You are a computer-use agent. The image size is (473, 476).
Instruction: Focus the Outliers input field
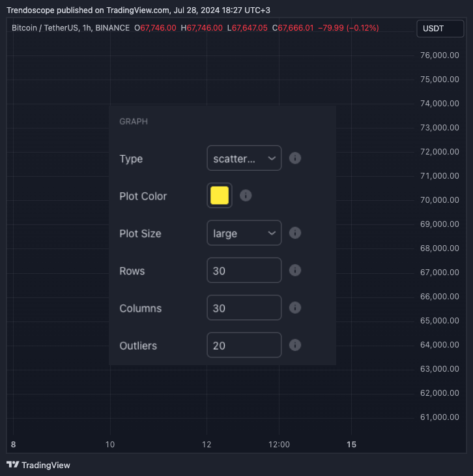coord(244,345)
